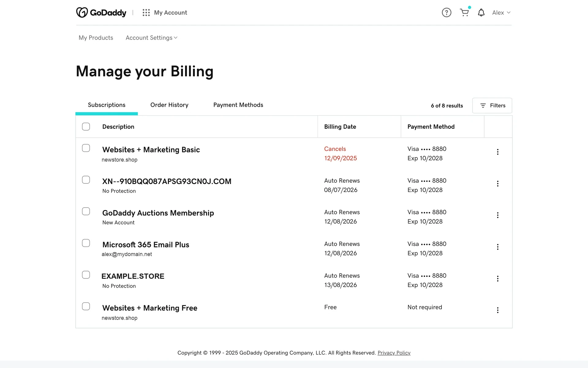Open options menu for EXAMPLE.STORE
The height and width of the screenshot is (368, 588).
pyautogui.click(x=498, y=278)
